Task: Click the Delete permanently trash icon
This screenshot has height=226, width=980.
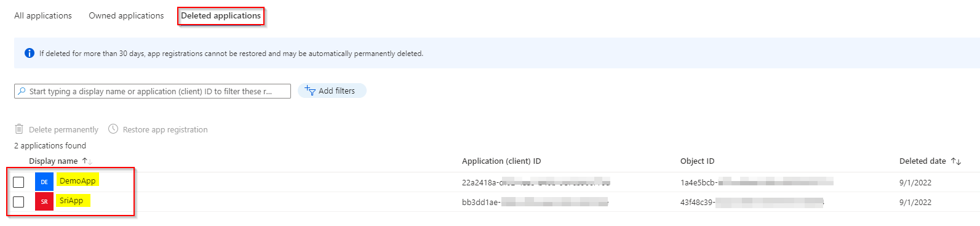Action: (19, 129)
